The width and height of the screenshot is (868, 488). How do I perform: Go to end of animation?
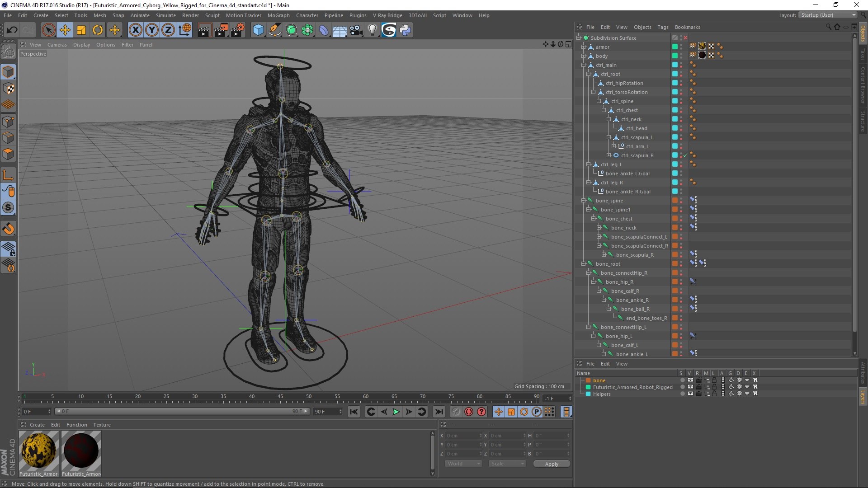pyautogui.click(x=439, y=412)
